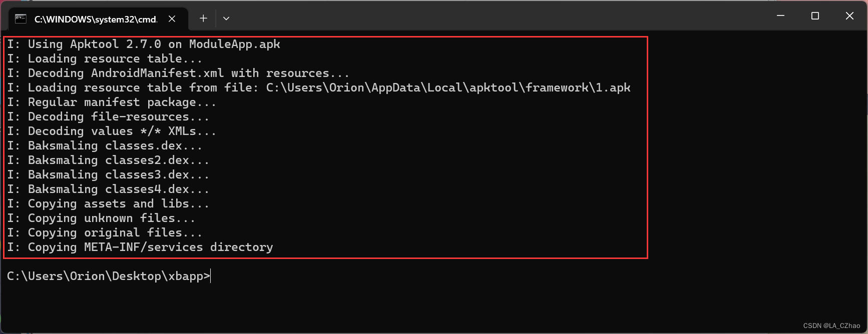Click the 'Baksmaling classes4.dex' output line
The width and height of the screenshot is (868, 334).
(108, 189)
